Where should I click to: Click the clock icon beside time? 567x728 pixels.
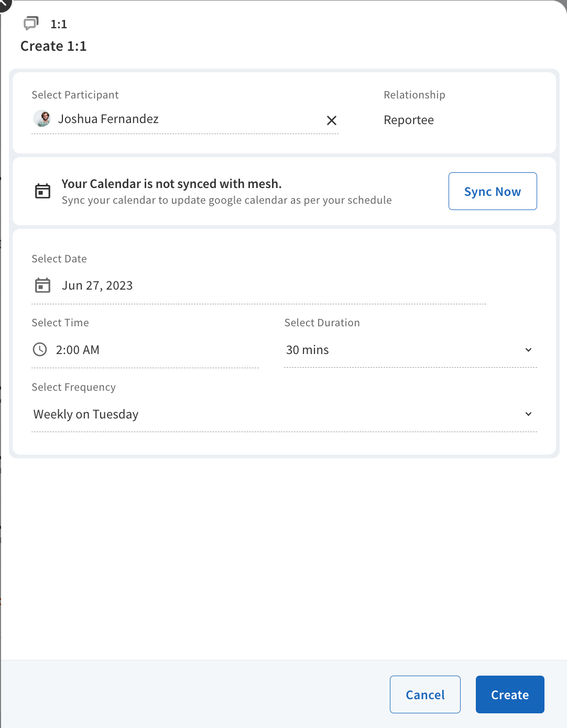click(x=40, y=349)
